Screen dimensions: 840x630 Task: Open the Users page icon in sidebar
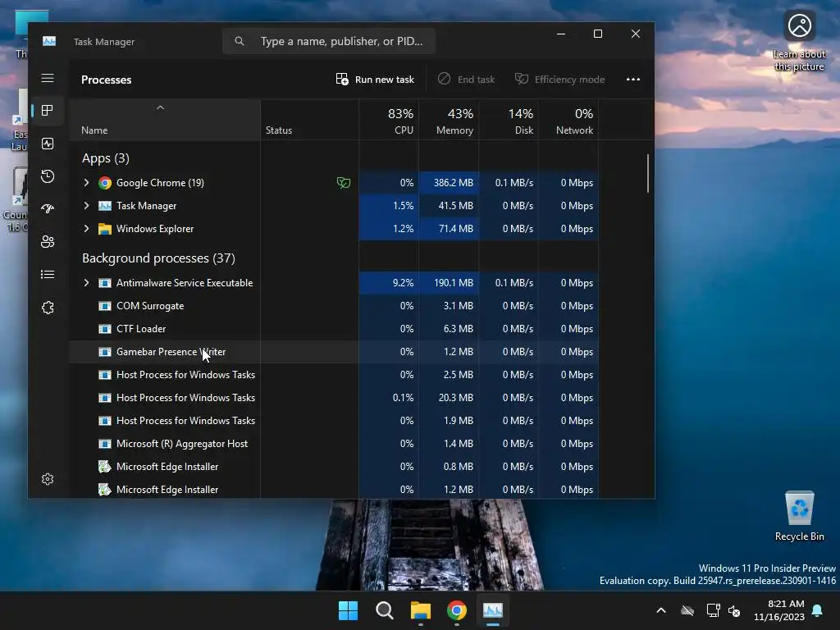click(x=48, y=242)
